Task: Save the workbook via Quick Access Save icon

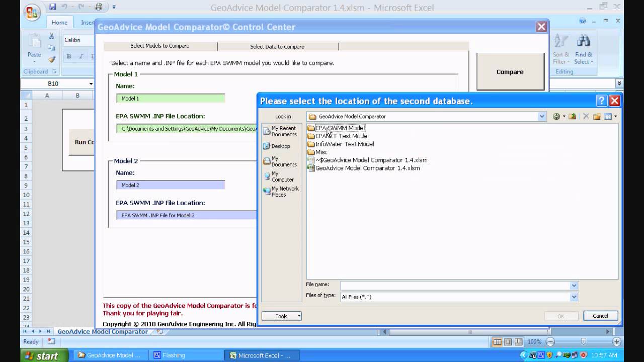Action: [52, 7]
